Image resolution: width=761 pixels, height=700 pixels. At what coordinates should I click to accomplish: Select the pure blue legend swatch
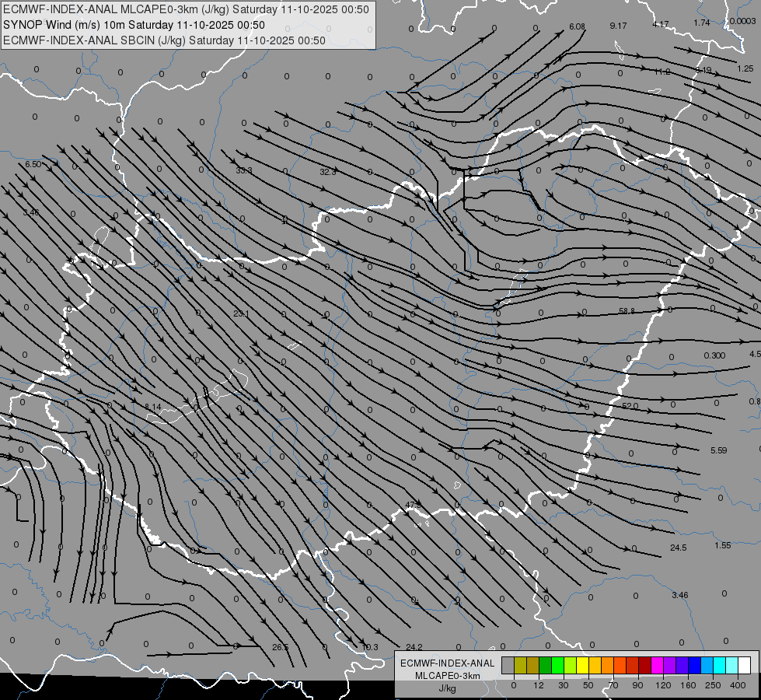point(695,665)
